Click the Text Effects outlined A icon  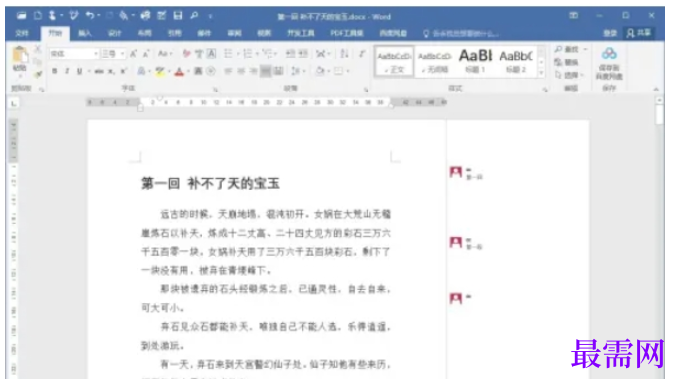[141, 71]
